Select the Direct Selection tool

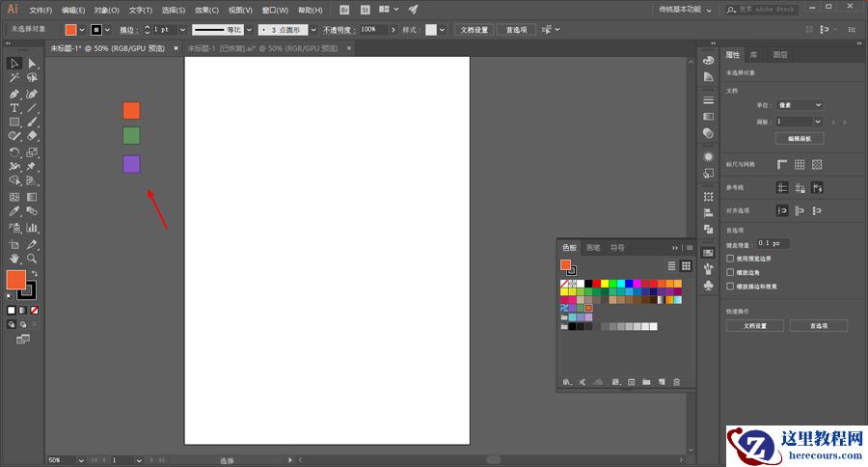coord(32,64)
